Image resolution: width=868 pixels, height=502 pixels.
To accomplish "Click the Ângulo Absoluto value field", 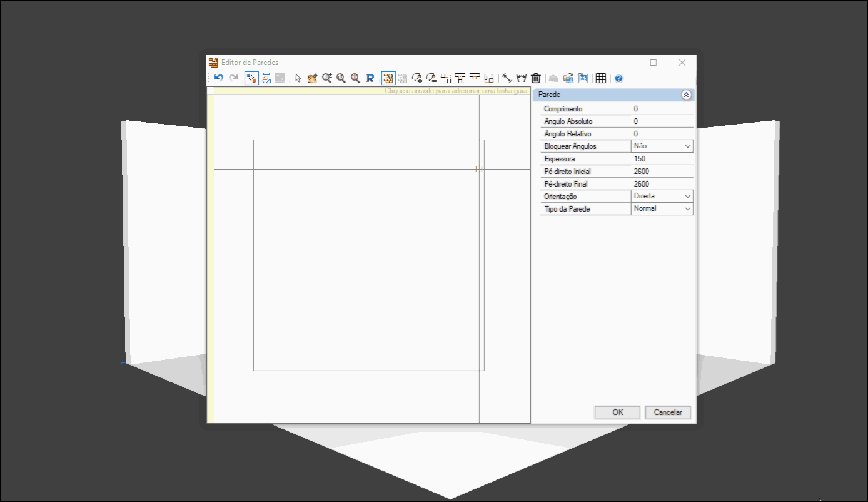I will [662, 121].
